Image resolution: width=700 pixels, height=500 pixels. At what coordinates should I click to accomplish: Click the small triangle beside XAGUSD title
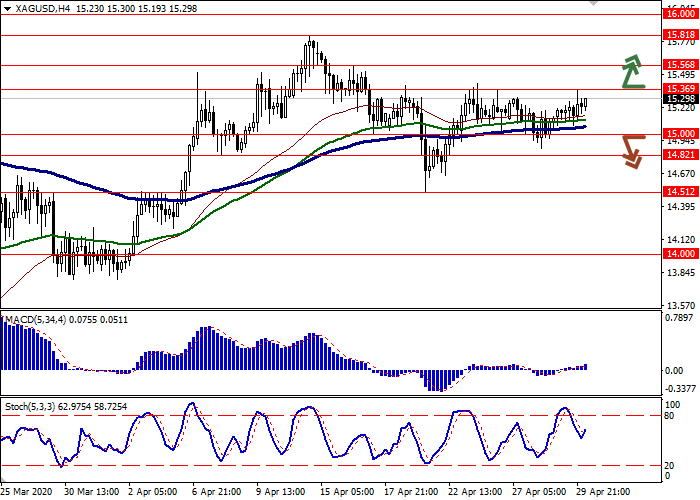point(6,7)
